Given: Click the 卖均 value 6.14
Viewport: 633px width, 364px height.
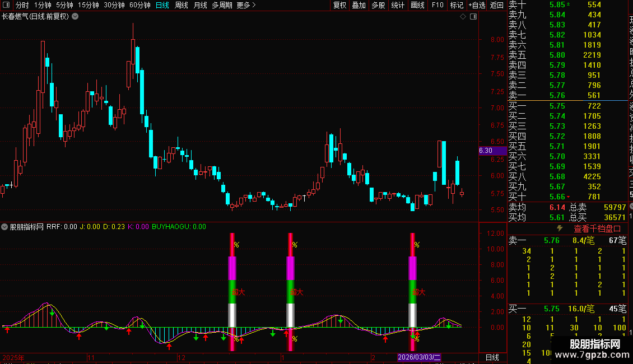Looking at the screenshot, I should click(557, 207).
